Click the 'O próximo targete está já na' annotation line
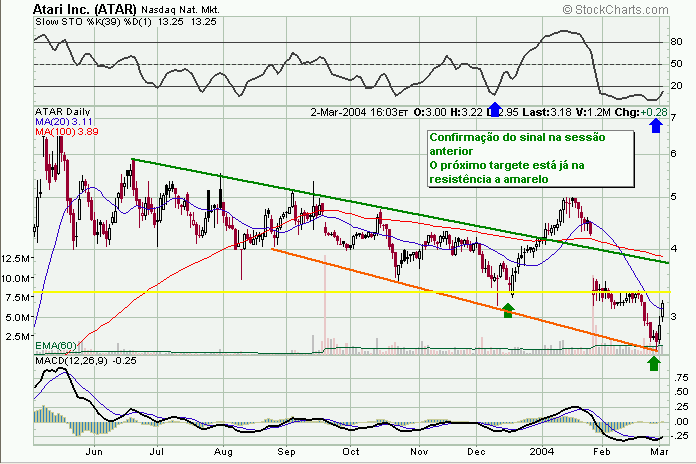Viewport: 696px width, 464px height. (x=506, y=165)
